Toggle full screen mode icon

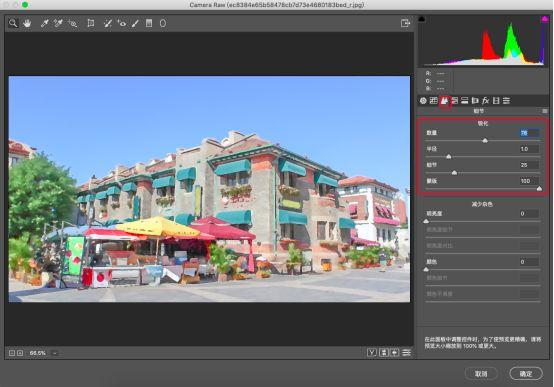coord(405,23)
